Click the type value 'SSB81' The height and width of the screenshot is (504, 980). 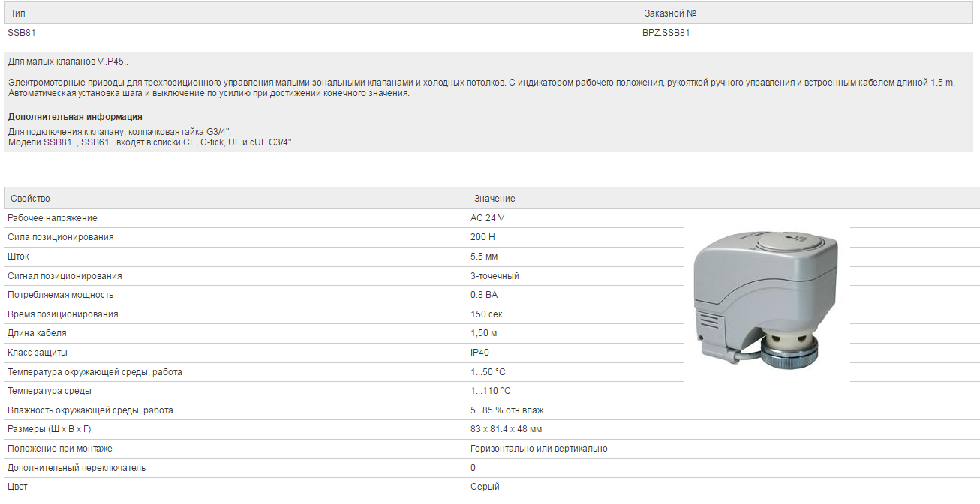pyautogui.click(x=20, y=33)
